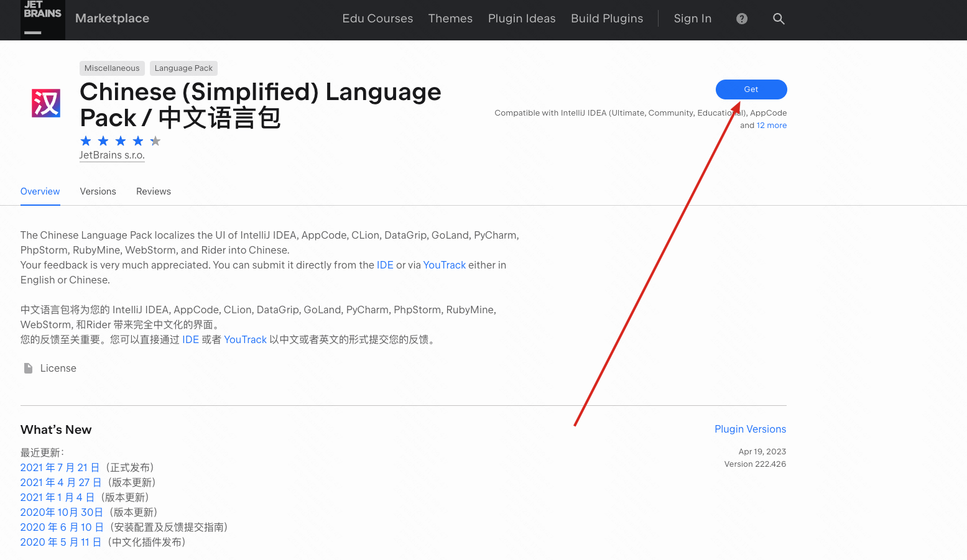967x560 pixels.
Task: Open JetBrains s.r.o. vendor link
Action: pyautogui.click(x=112, y=155)
